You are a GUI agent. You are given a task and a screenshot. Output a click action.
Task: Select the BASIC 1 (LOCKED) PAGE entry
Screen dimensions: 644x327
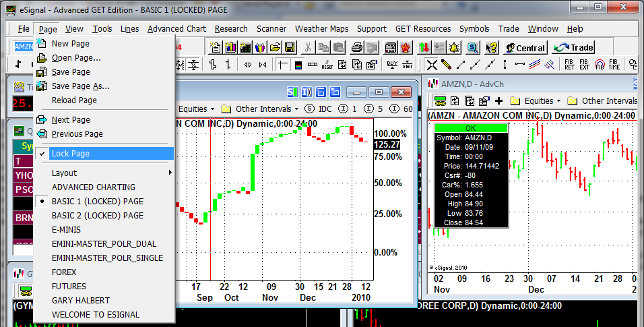coord(104,202)
